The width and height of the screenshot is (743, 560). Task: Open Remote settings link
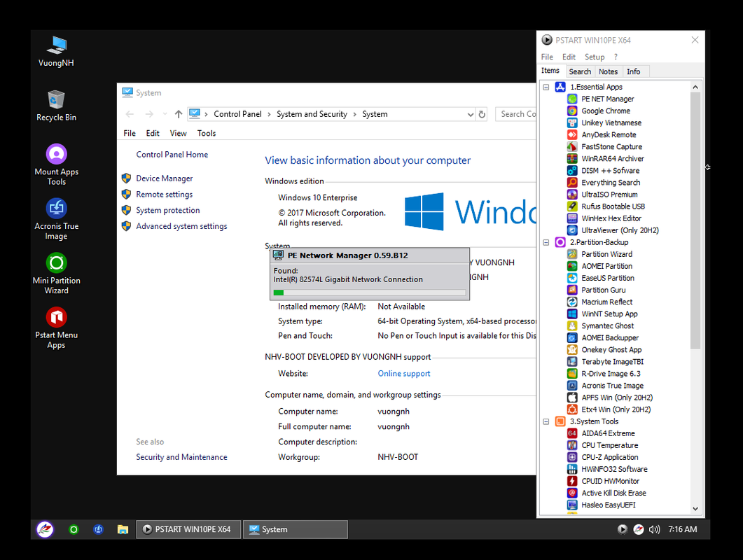165,195
